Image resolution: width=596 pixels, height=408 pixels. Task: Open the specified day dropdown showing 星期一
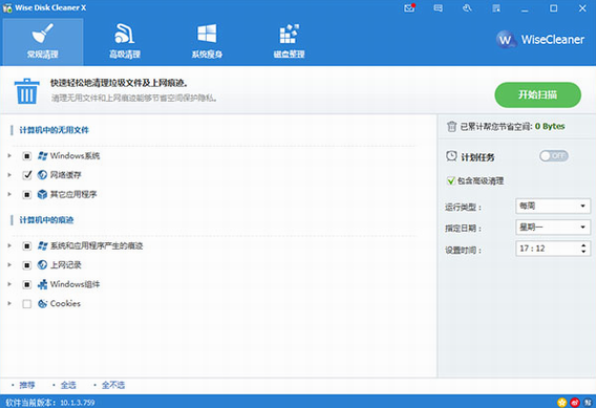click(553, 227)
